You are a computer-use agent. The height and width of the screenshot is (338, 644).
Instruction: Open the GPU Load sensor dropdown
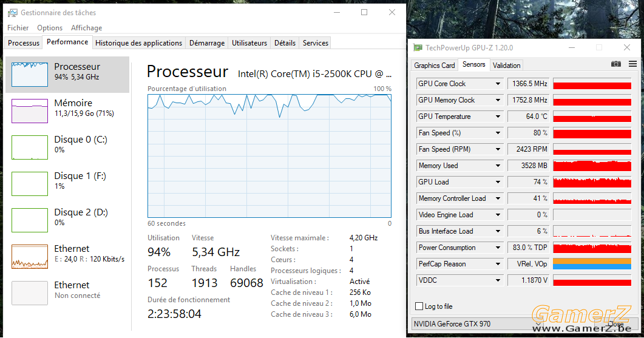coord(498,182)
